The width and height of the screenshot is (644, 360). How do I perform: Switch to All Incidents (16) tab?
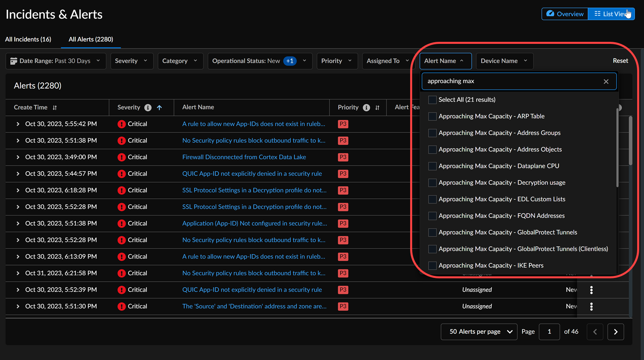(28, 39)
